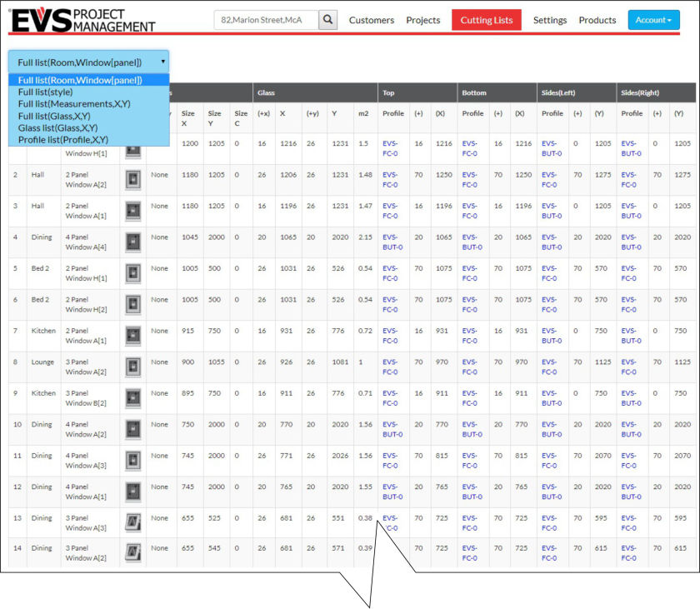700x609 pixels.
Task: Open EVS-BUT-0 top profile link in row 4
Action: [392, 242]
